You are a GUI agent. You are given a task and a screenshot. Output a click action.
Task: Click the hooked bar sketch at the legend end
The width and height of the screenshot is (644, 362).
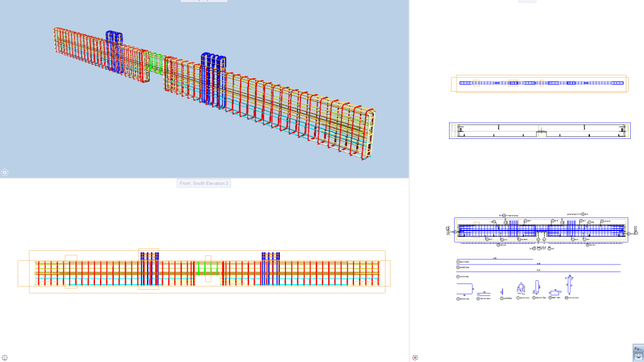click(568, 285)
